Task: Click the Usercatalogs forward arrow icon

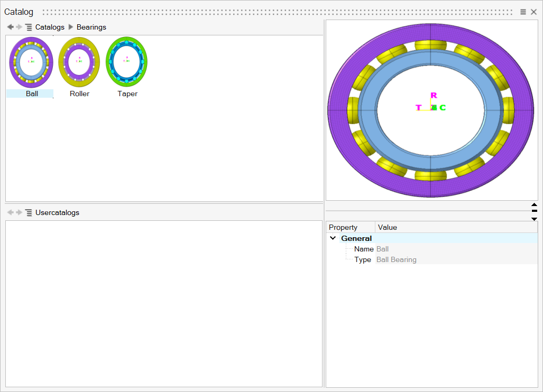Action: [x=19, y=212]
